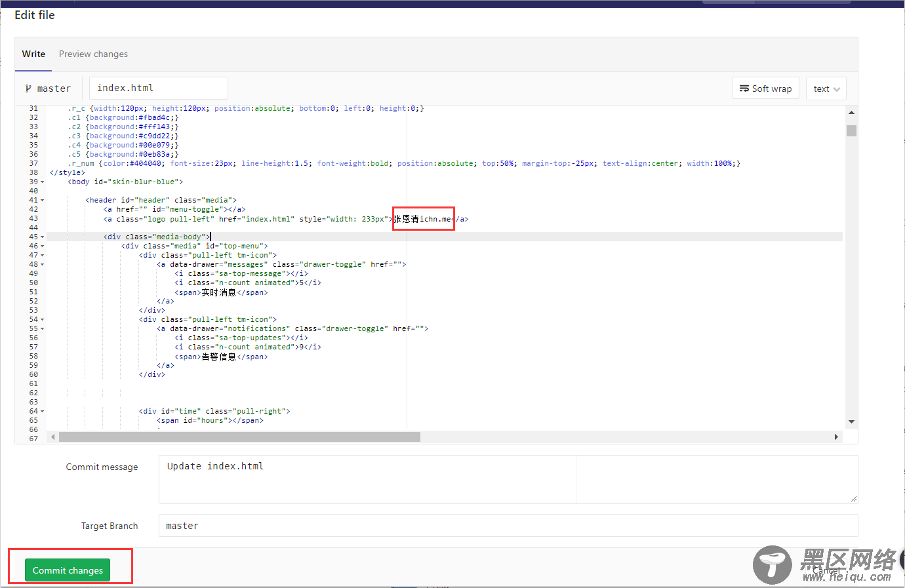Screen dimensions: 905x588
Task: Collapse the code fold at line 45
Action: point(43,237)
